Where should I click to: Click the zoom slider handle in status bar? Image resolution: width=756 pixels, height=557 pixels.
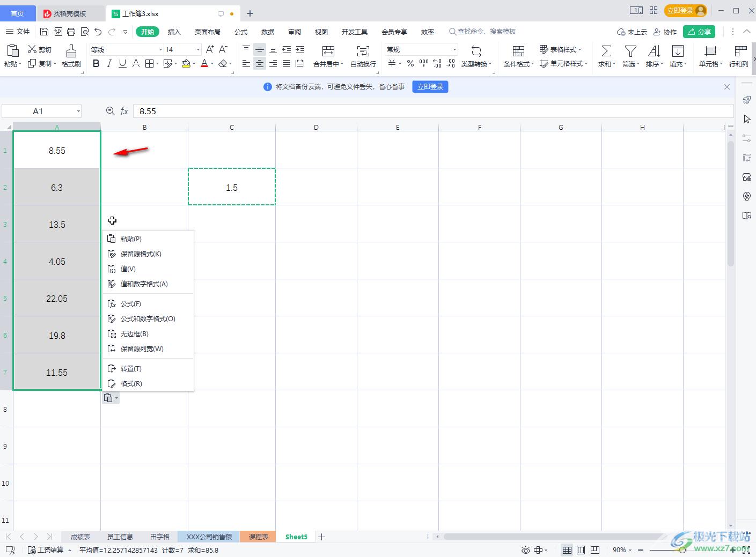[682, 550]
